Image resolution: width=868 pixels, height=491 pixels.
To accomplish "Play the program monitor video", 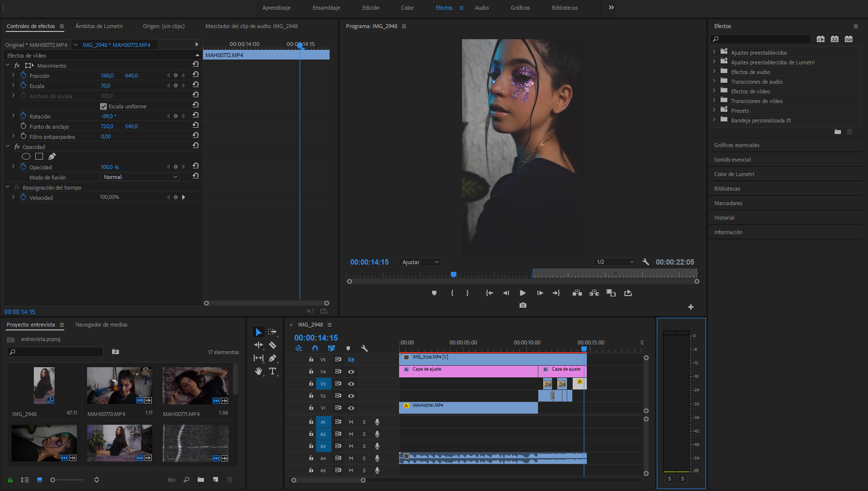I will [522, 293].
